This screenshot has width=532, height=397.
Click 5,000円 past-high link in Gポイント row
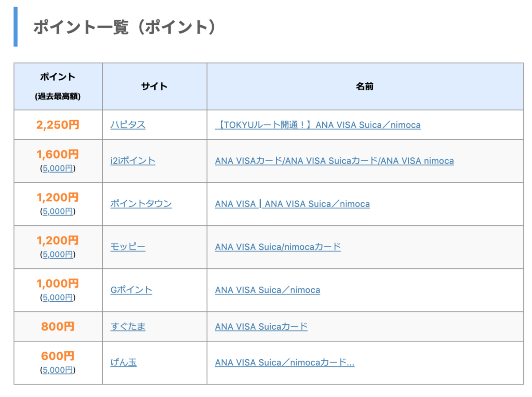58,297
